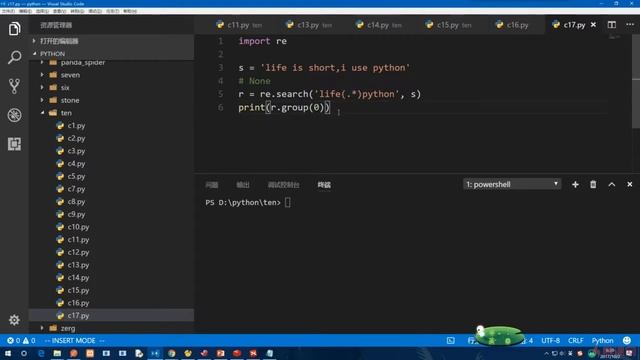Open c1.py in the file tree

[x=76, y=126]
